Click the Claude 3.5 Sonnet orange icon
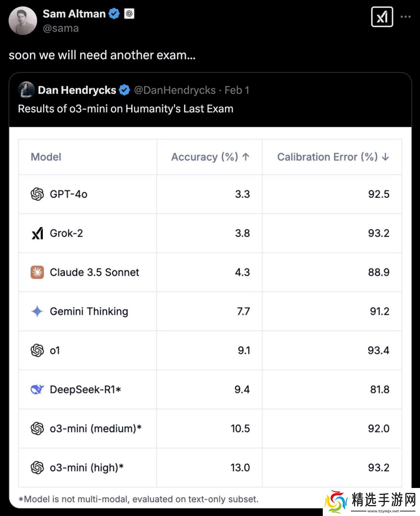The width and height of the screenshot is (420, 516). tap(37, 272)
